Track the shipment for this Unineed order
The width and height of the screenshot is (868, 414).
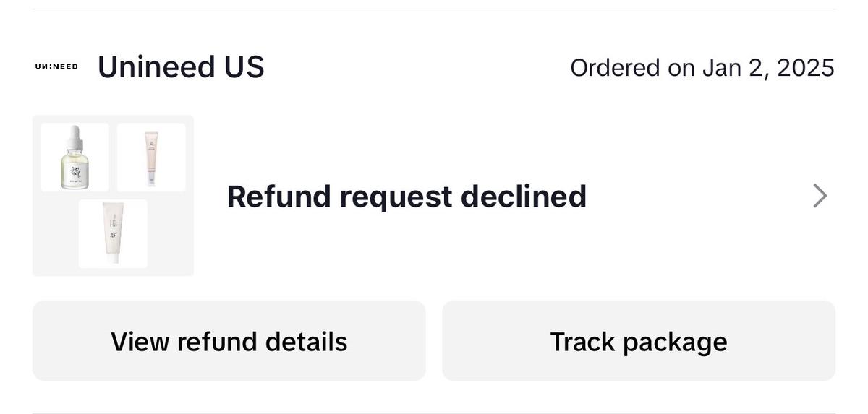(x=638, y=341)
